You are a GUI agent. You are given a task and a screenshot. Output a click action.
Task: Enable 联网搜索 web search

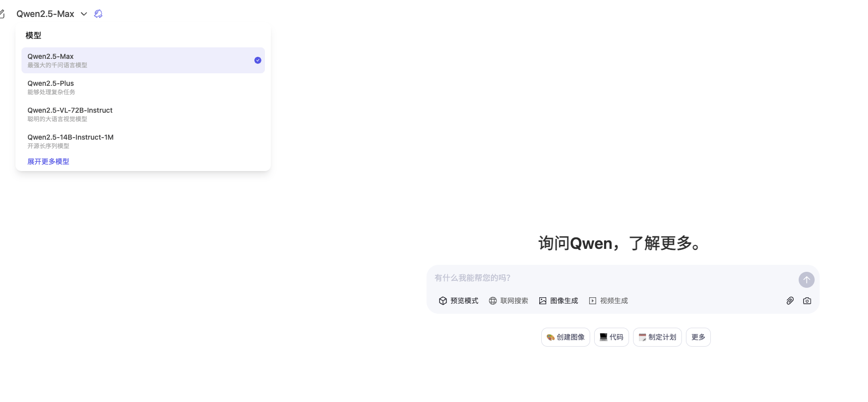pos(508,301)
